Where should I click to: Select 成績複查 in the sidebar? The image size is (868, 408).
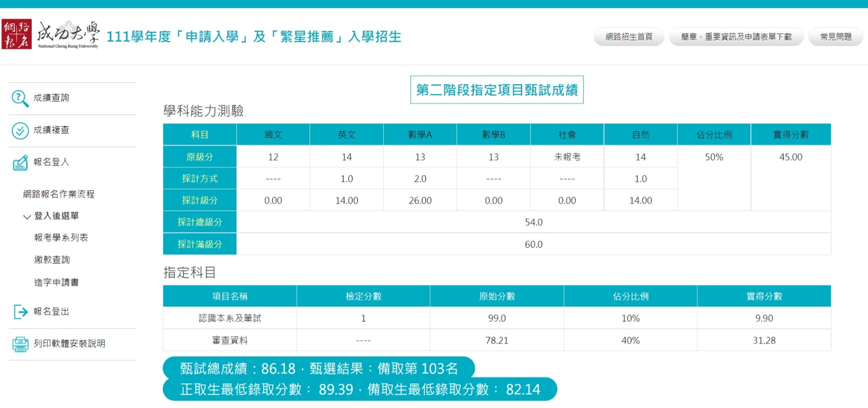[x=51, y=130]
